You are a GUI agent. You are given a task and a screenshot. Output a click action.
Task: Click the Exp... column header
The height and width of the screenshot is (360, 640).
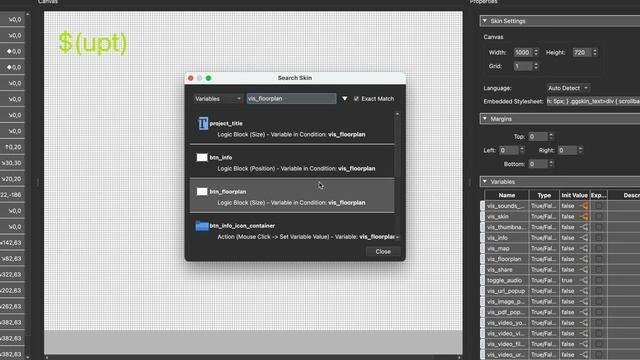pyautogui.click(x=598, y=195)
